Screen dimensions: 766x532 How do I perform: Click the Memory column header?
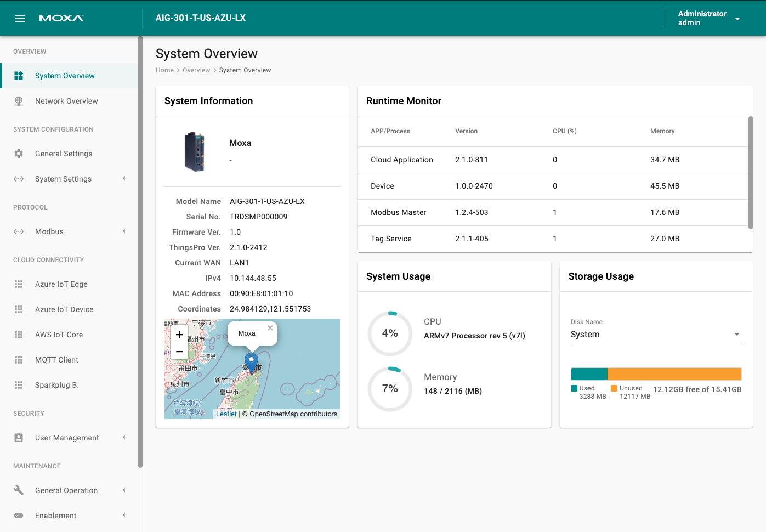point(662,131)
